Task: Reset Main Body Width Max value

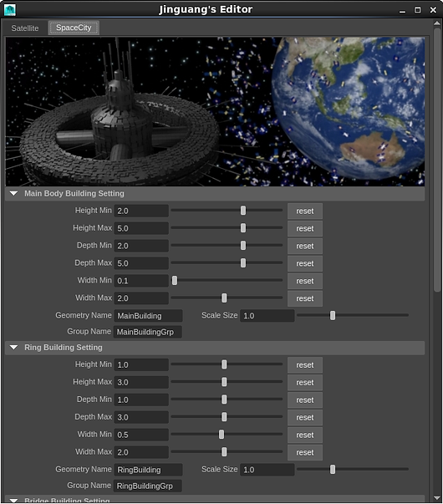Action: (x=305, y=298)
